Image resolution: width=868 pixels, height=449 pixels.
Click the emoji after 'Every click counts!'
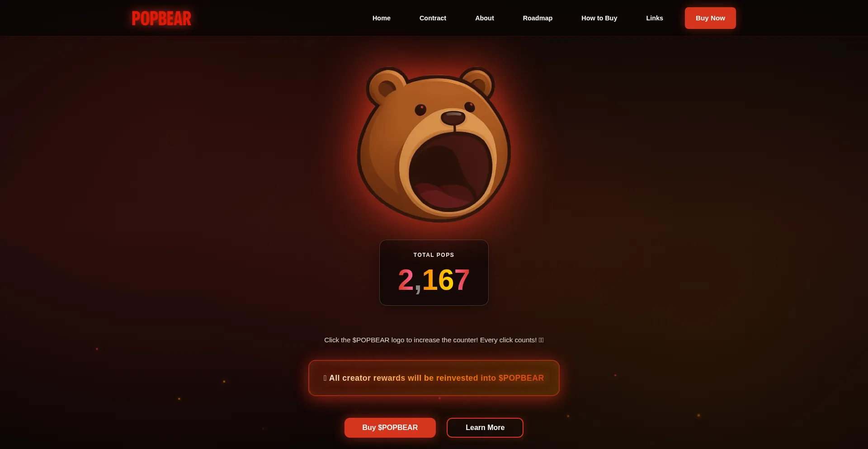541,340
